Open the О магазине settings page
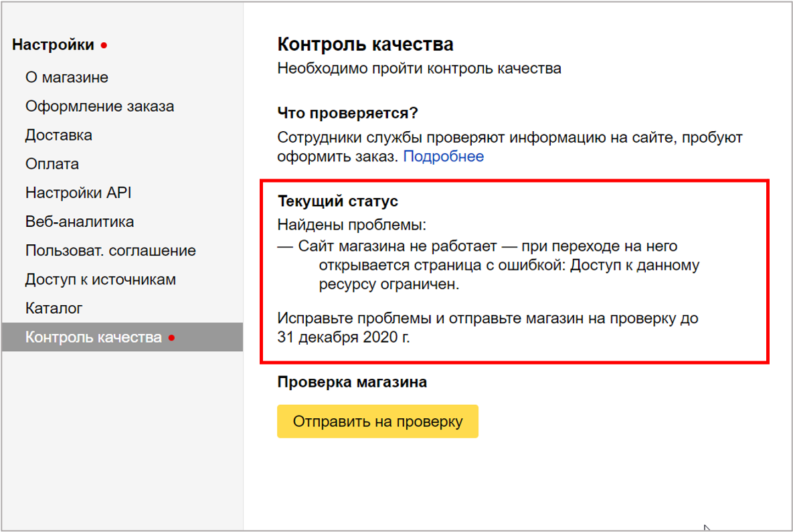This screenshot has width=793, height=532. (66, 78)
